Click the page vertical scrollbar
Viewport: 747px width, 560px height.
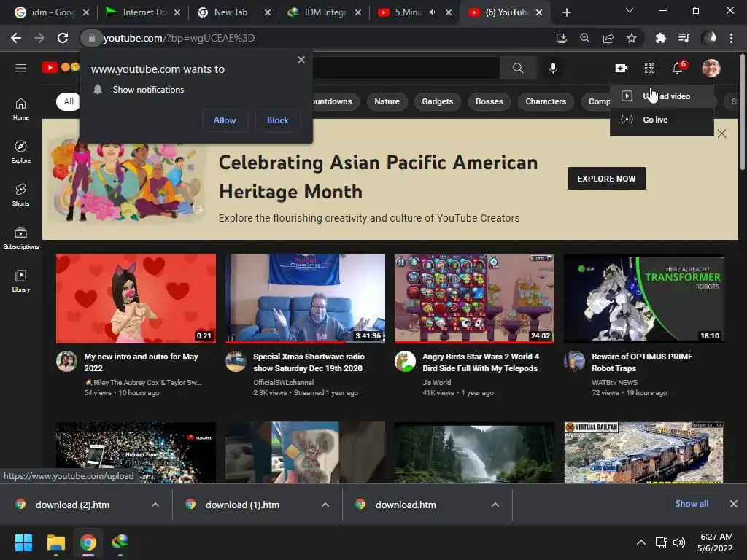(742, 112)
